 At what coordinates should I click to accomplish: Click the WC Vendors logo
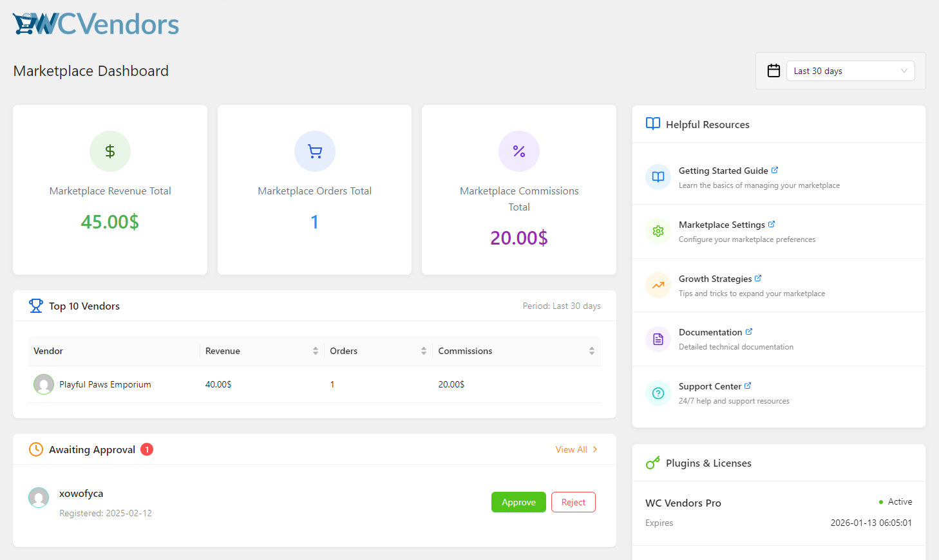tap(96, 24)
